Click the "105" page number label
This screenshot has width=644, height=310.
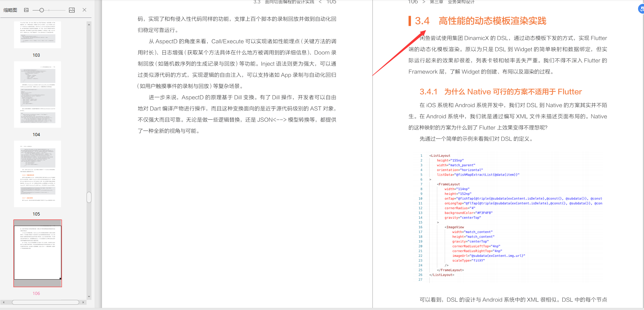coord(36,214)
